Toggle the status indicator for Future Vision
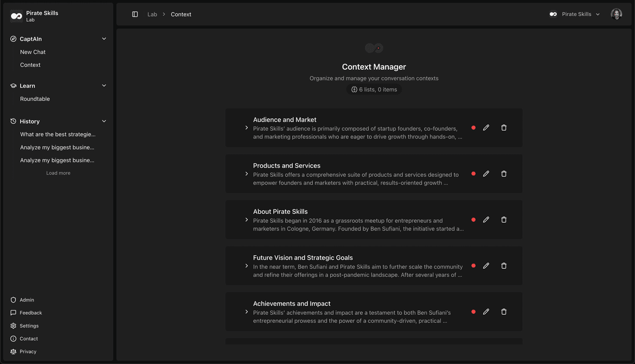 tap(473, 266)
